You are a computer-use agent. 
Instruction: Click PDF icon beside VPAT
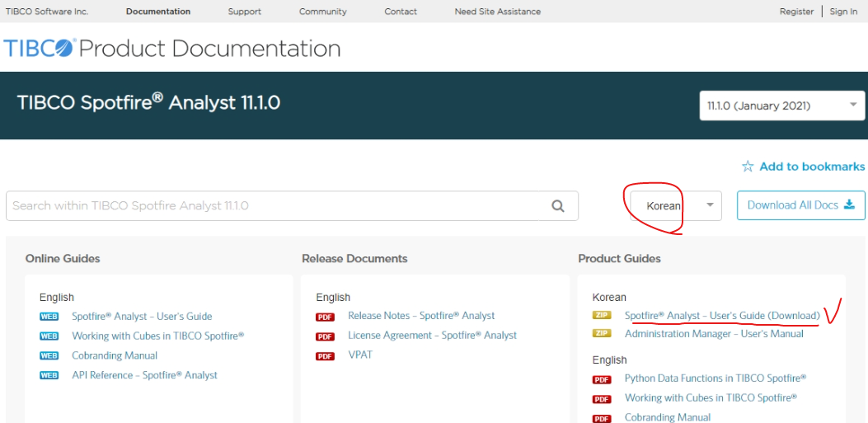326,356
